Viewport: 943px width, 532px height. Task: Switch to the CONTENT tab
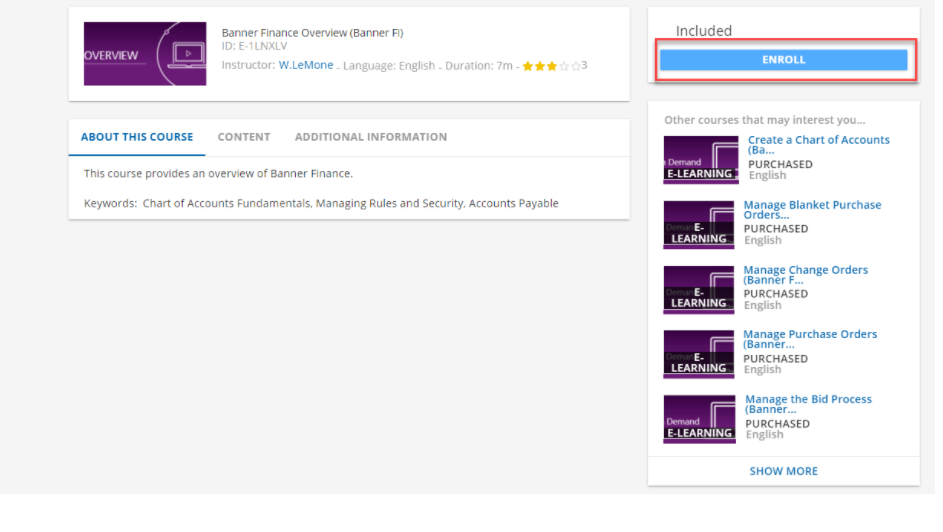coord(244,137)
